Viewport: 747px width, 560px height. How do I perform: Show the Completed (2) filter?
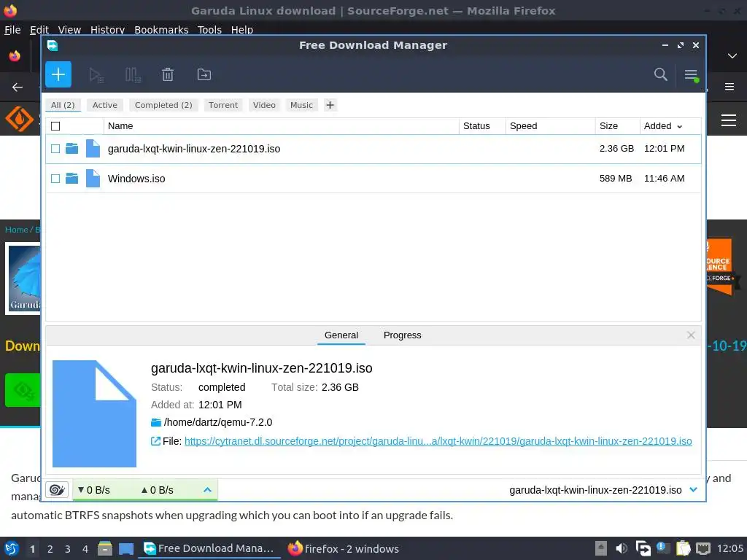click(x=163, y=105)
